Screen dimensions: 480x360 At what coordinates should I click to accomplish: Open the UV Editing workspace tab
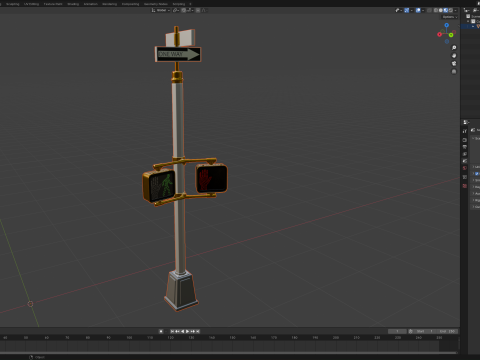tap(31, 4)
